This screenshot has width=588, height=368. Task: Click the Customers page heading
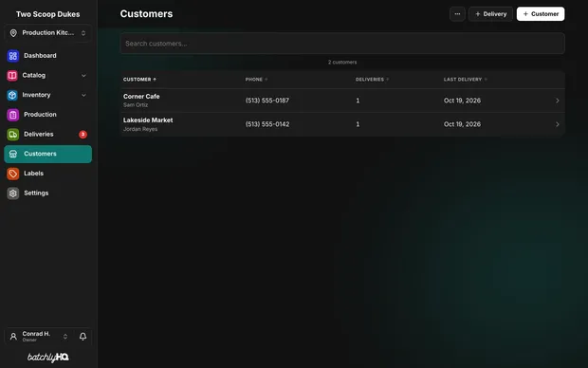(146, 14)
